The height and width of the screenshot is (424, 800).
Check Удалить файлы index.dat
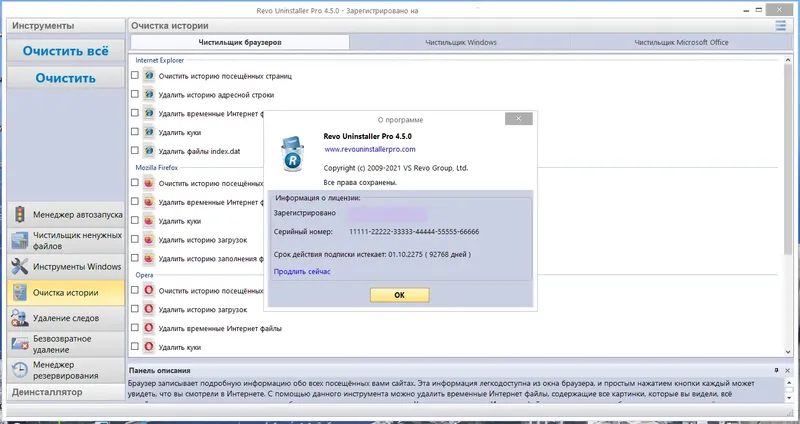[x=135, y=151]
